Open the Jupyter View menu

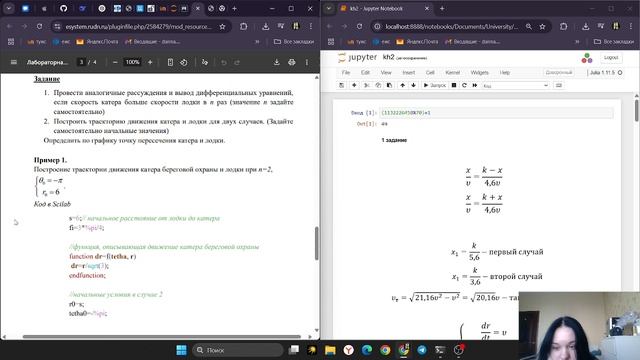point(386,72)
